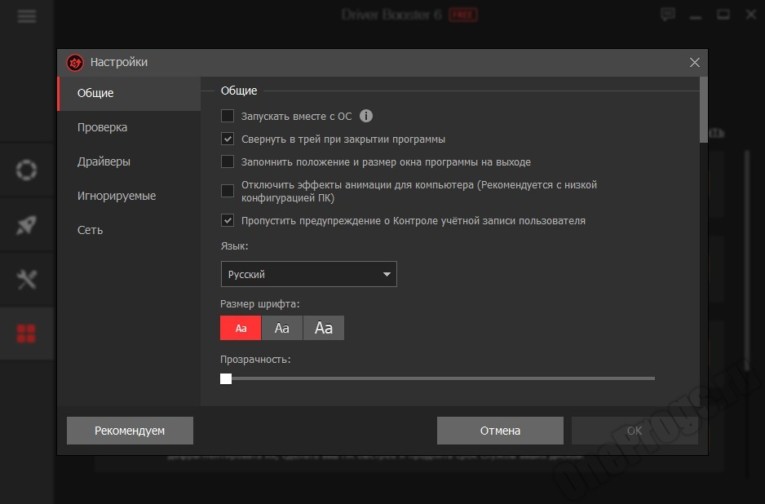Screen dimensions: 765x504
Task: Switch to the Проверка tab
Action: (x=129, y=127)
